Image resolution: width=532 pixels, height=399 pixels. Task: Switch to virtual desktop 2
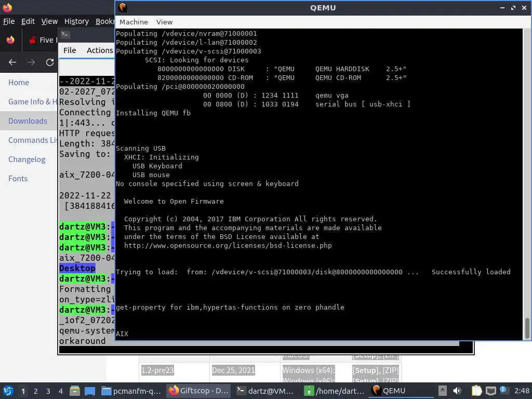[x=35, y=391]
